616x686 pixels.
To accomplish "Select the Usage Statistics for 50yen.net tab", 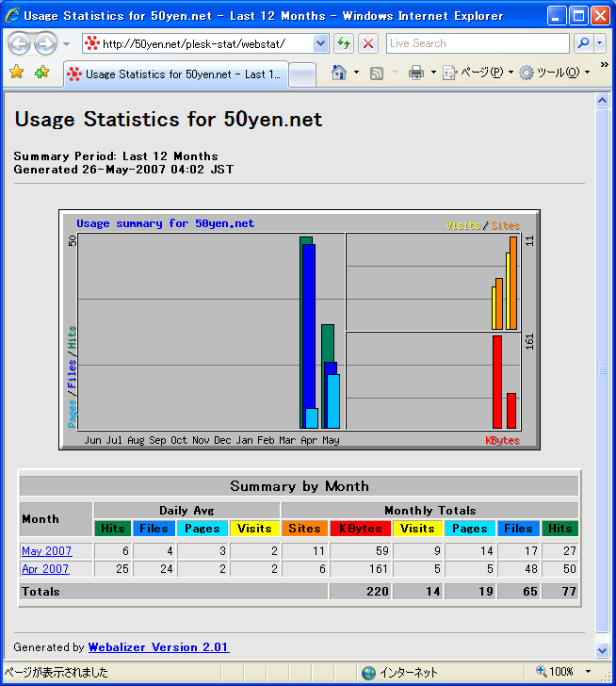I will click(x=174, y=74).
